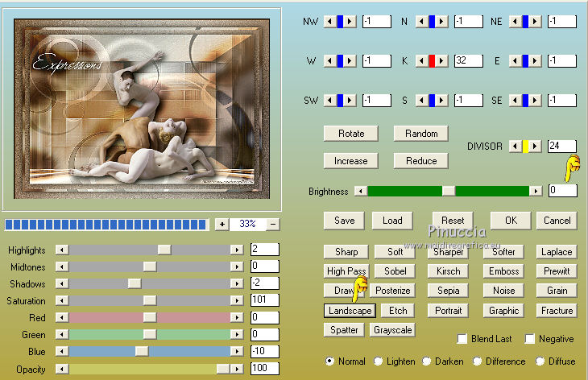Click the Expressions preview image

(142, 109)
